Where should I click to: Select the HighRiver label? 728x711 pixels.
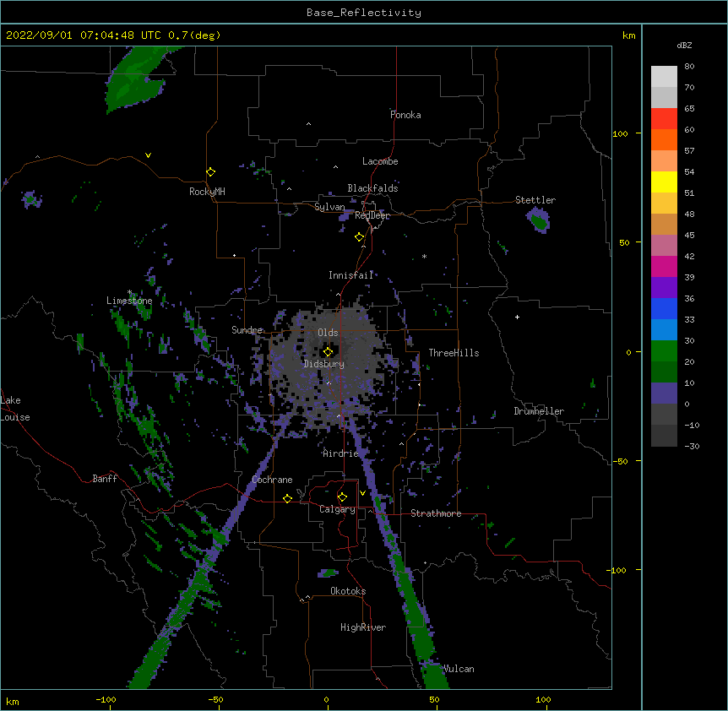pos(363,627)
